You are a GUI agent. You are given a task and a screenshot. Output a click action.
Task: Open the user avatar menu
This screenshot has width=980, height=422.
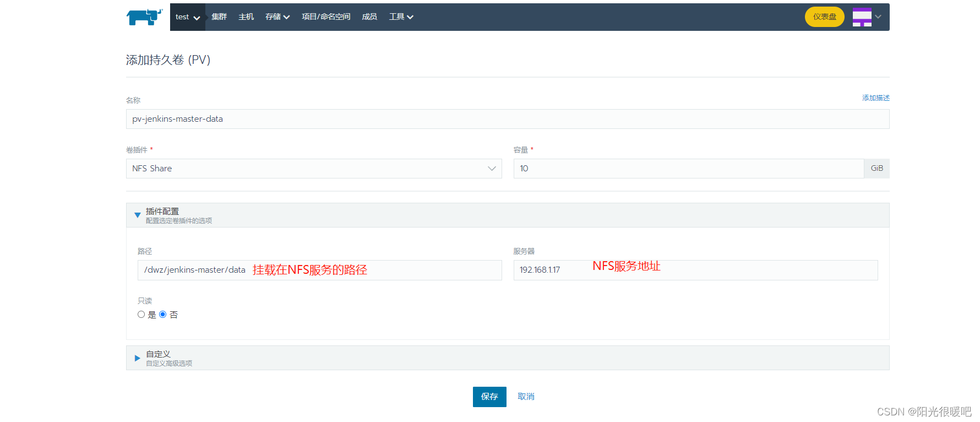(x=862, y=17)
